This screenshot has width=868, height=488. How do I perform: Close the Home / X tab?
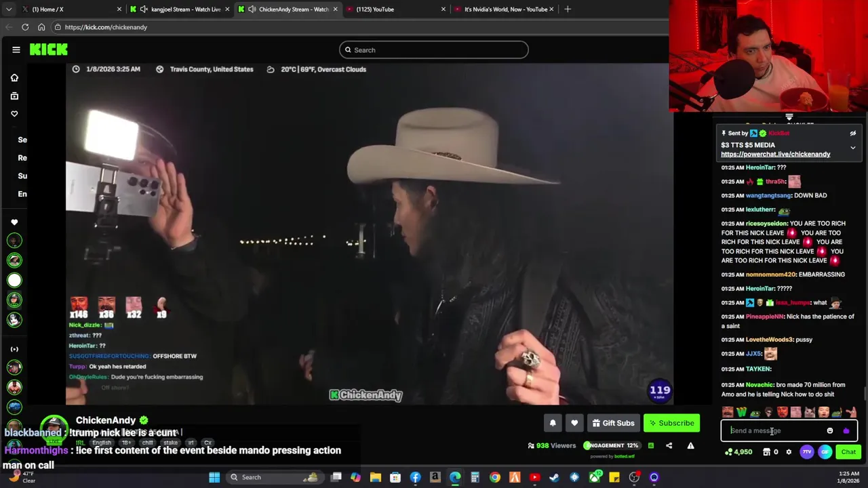(119, 9)
